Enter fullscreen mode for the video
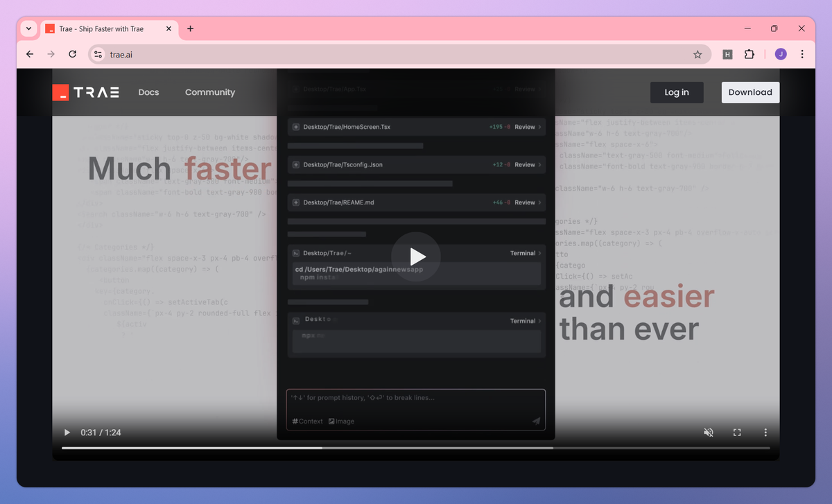This screenshot has height=504, width=832. coord(737,433)
